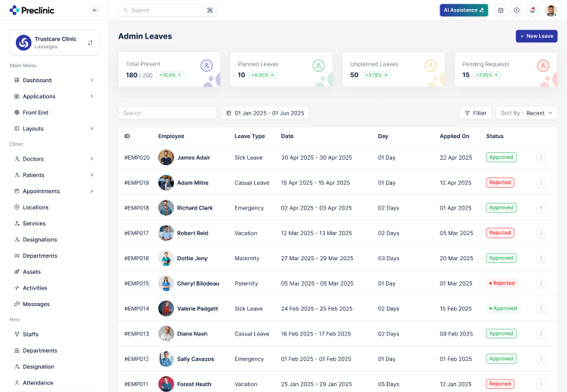
Task: Click the Pending Requests card icon
Action: pyautogui.click(x=543, y=66)
